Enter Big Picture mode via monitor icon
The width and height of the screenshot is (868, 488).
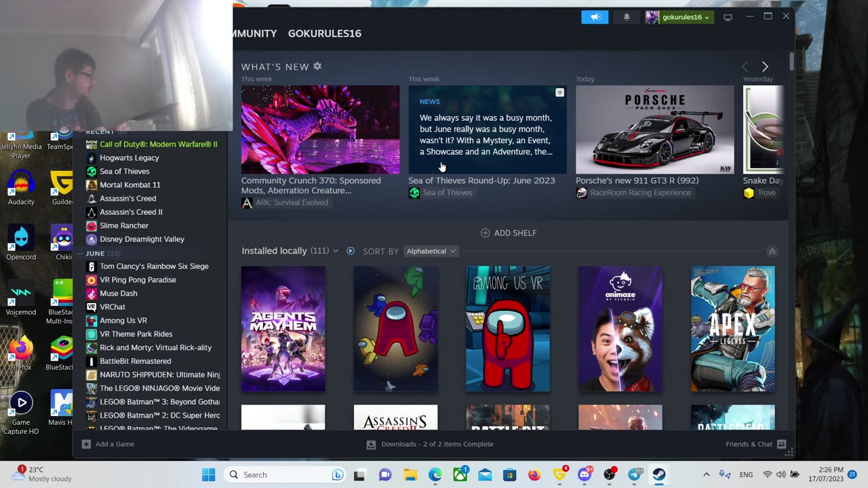tap(728, 17)
